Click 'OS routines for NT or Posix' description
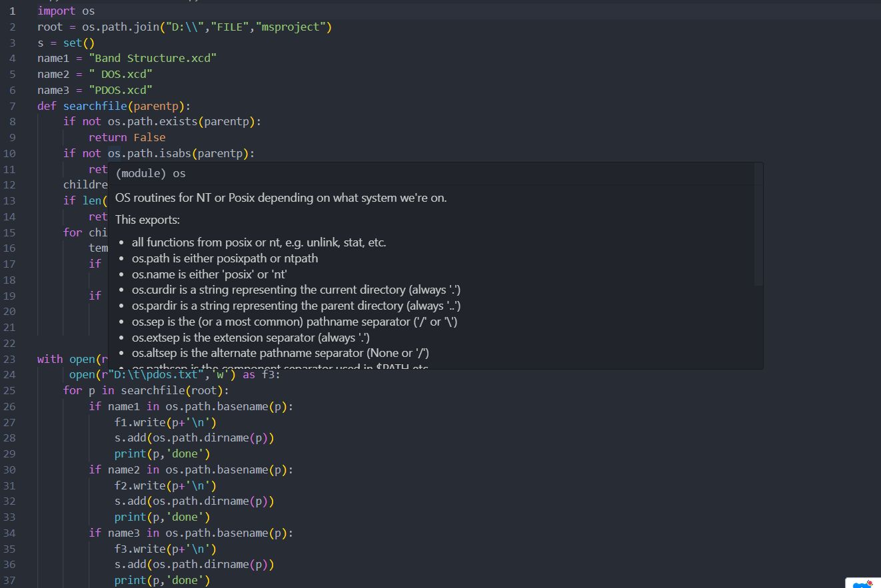The image size is (881, 588). pos(281,198)
